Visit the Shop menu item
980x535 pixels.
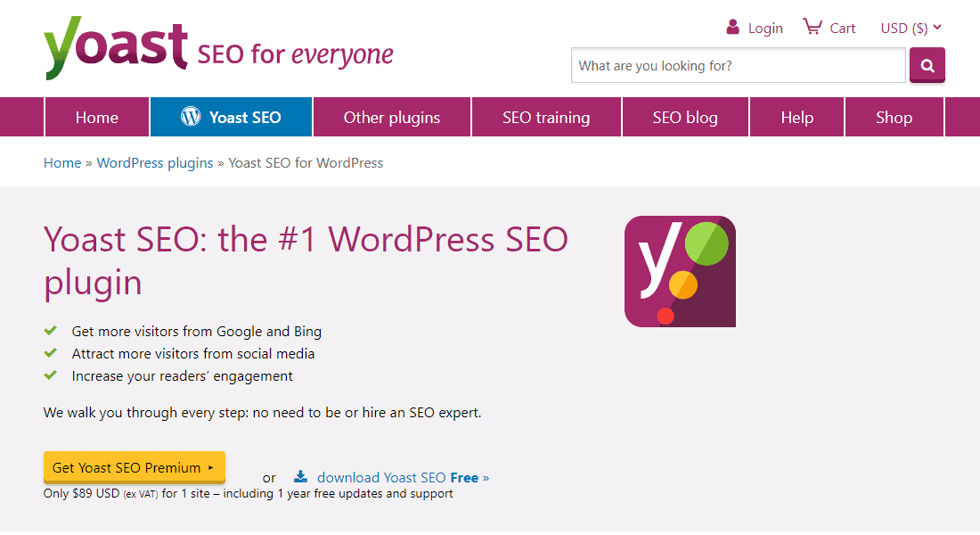tap(894, 117)
